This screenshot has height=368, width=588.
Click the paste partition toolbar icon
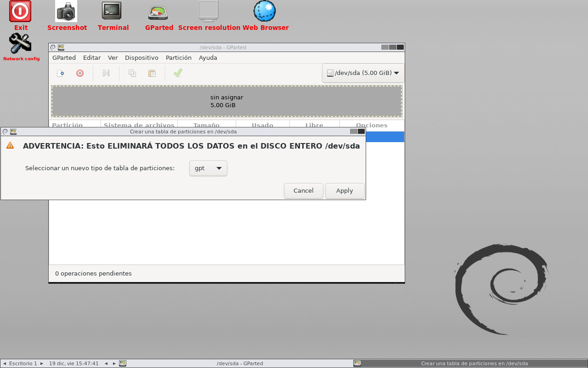click(152, 73)
